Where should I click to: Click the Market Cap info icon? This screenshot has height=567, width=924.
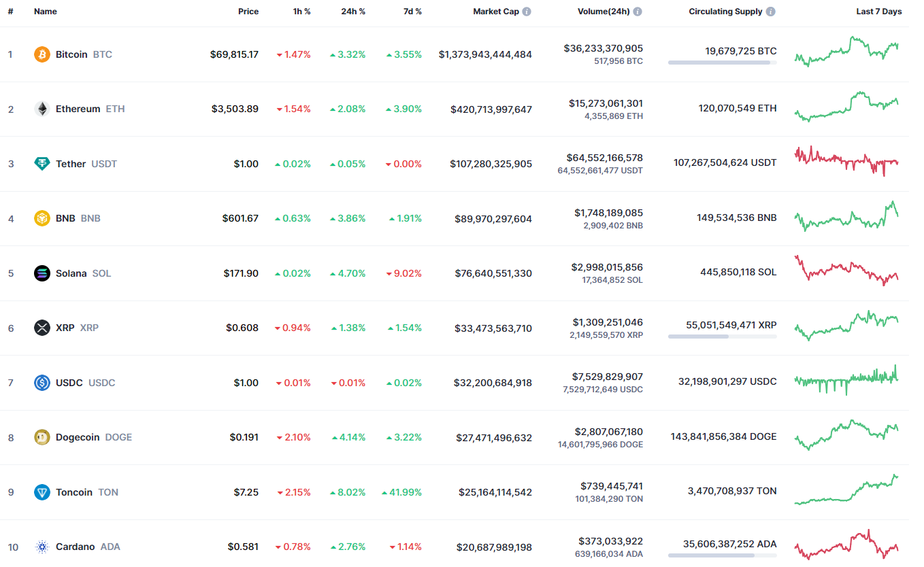pos(527,12)
